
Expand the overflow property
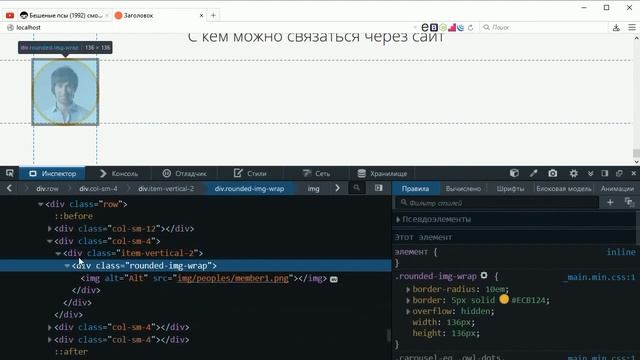pos(408,311)
